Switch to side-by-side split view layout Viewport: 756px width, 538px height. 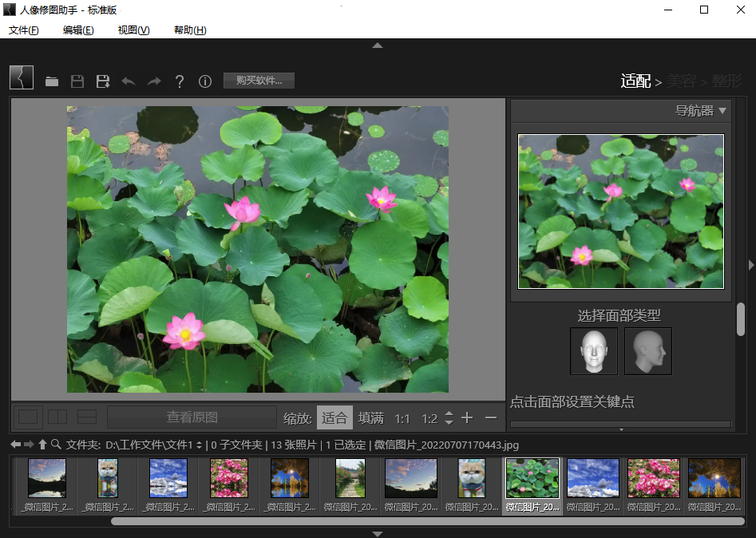pyautogui.click(x=57, y=417)
